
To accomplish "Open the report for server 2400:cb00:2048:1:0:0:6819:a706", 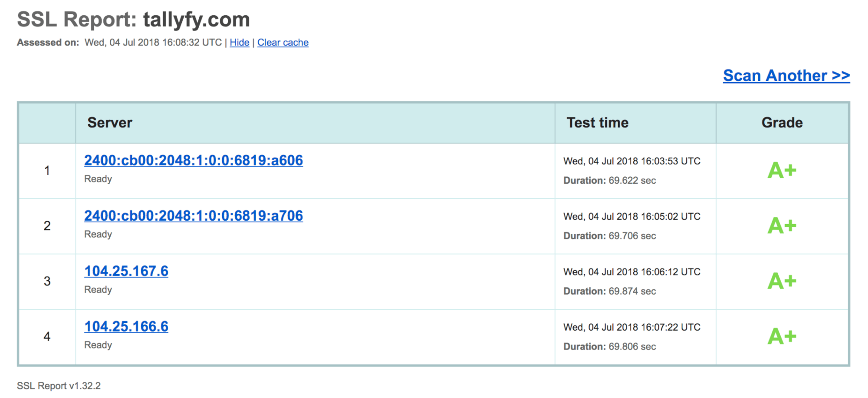I will (x=193, y=216).
